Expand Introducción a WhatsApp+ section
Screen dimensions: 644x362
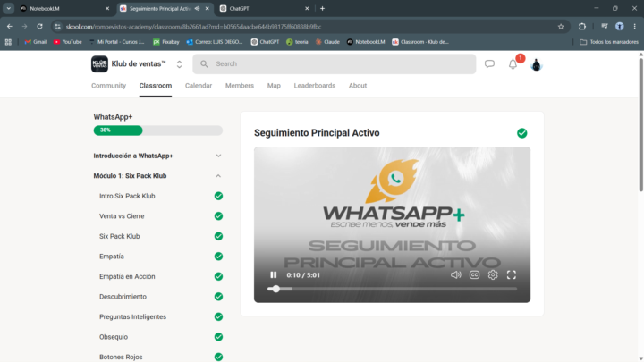click(x=158, y=156)
